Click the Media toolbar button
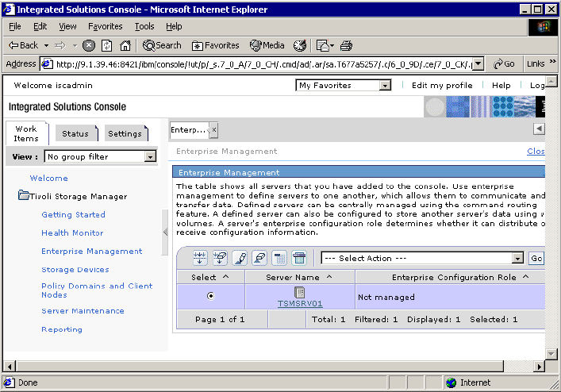 267,45
